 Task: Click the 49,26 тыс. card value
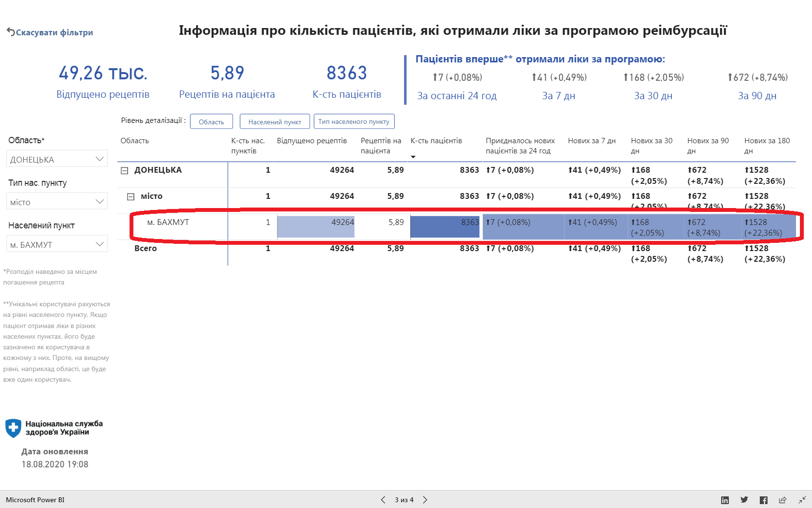coord(103,73)
